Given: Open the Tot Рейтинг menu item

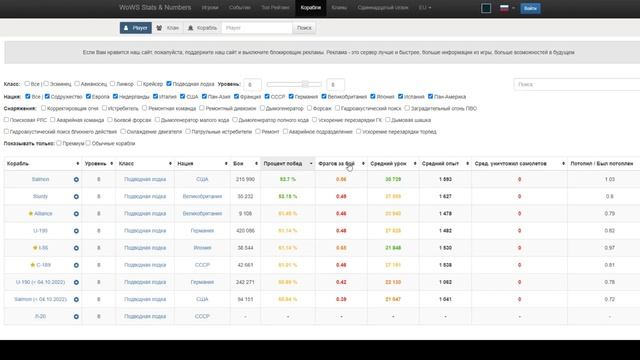Looking at the screenshot, I should coord(276,7).
